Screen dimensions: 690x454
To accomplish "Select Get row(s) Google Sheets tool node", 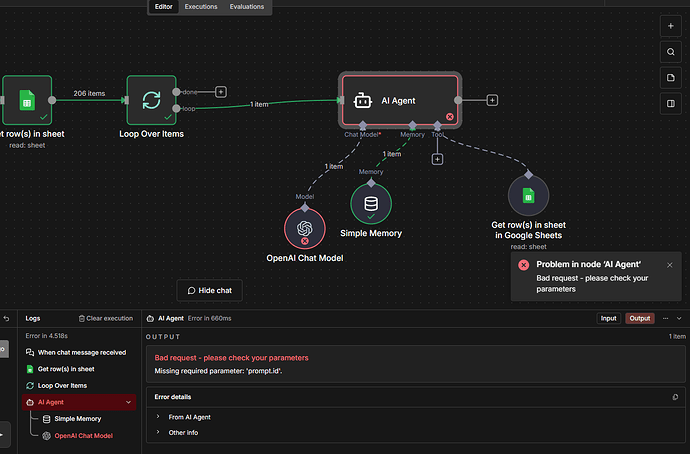I will [528, 196].
